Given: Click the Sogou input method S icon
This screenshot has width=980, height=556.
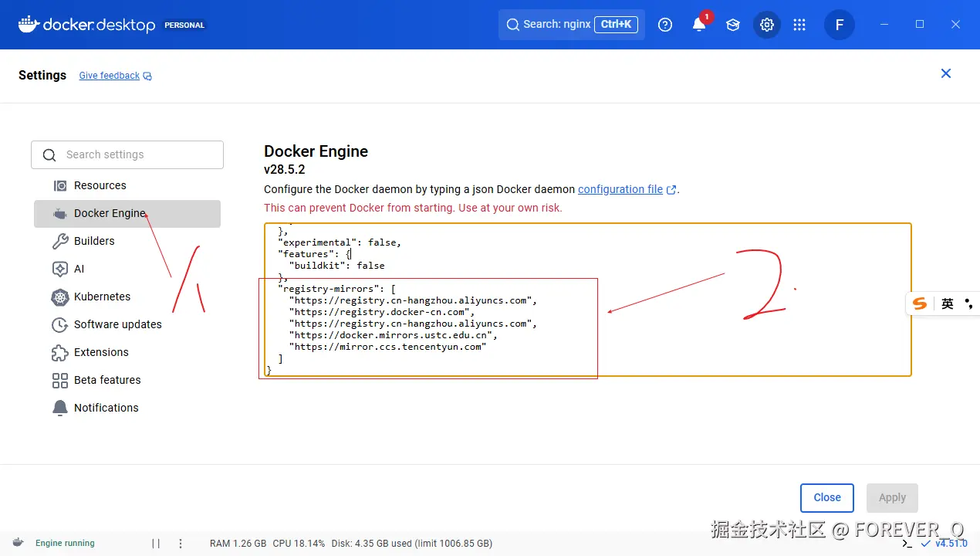Looking at the screenshot, I should tap(919, 303).
